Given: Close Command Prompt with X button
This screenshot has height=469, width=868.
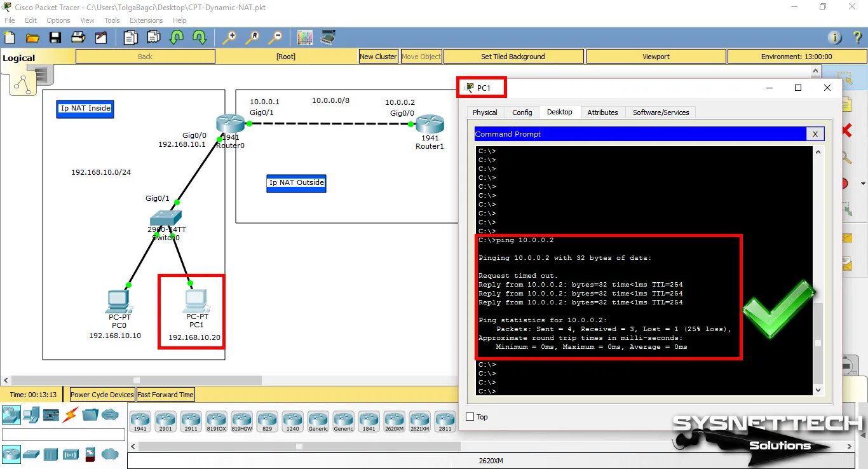Looking at the screenshot, I should click(x=815, y=134).
